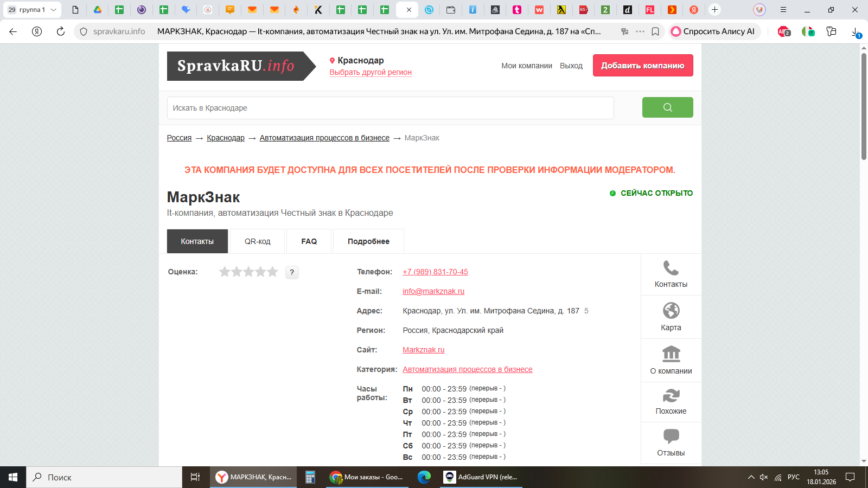868x488 pixels.
Task: Open the Windows Start menu
Action: click(13, 477)
